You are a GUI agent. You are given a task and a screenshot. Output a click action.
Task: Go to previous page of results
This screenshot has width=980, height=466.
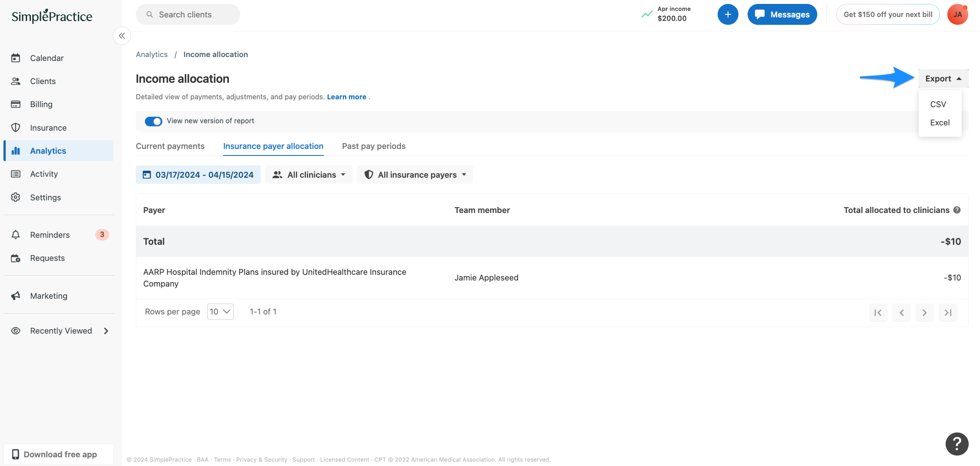(901, 312)
